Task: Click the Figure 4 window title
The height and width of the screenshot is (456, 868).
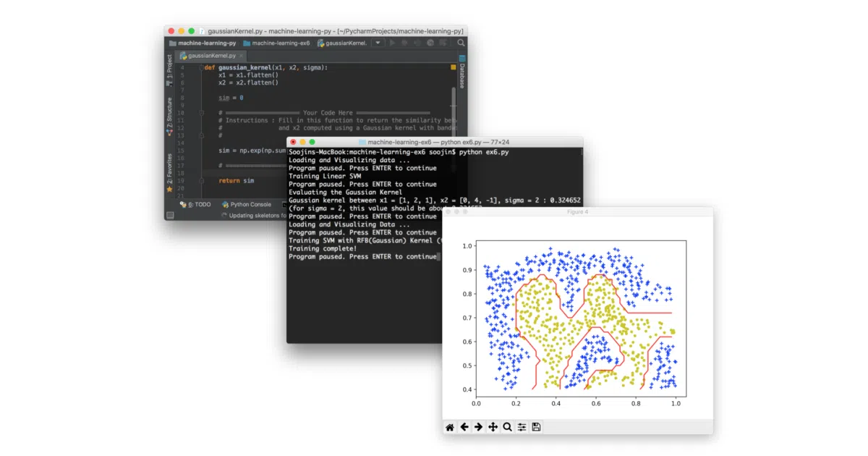Action: click(576, 212)
